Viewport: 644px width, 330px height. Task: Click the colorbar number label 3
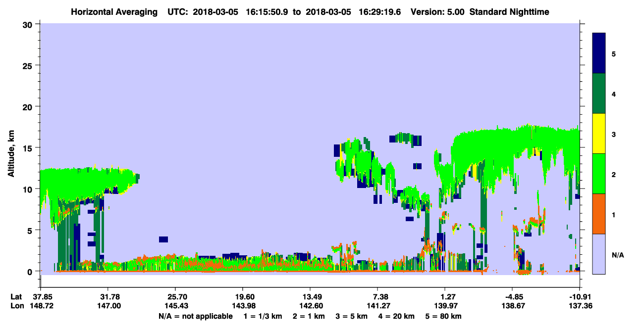click(614, 134)
